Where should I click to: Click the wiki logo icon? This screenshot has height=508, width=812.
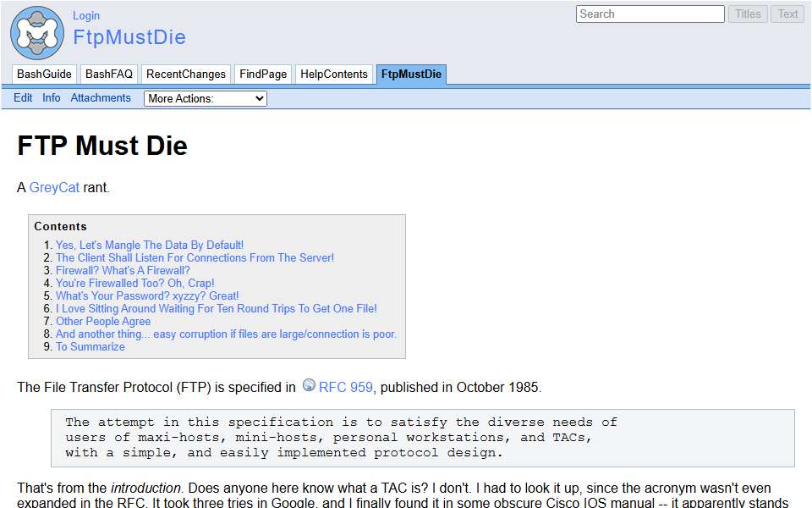[x=37, y=33]
